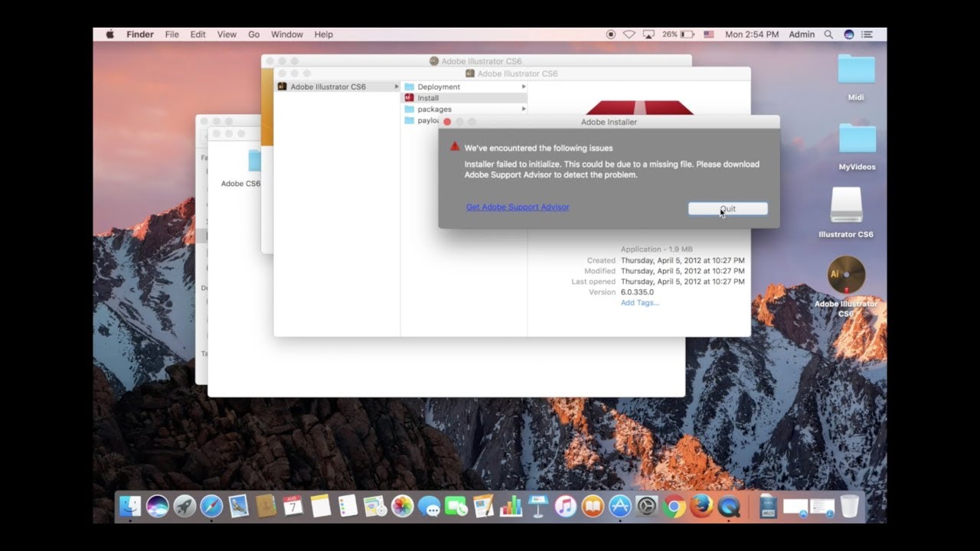
Task: Open the Help menu
Action: click(x=324, y=34)
